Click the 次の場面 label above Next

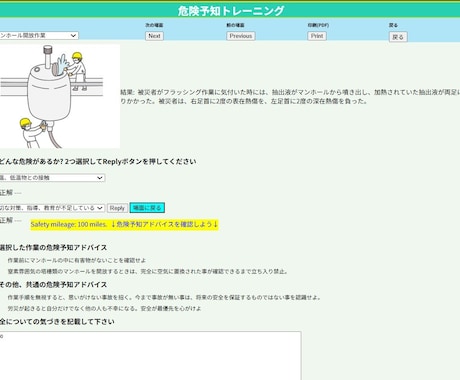tap(154, 25)
